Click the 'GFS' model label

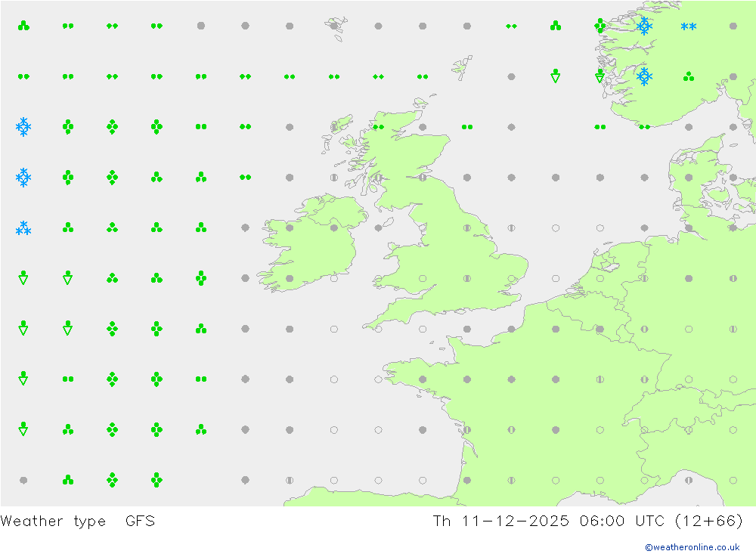pos(140,522)
